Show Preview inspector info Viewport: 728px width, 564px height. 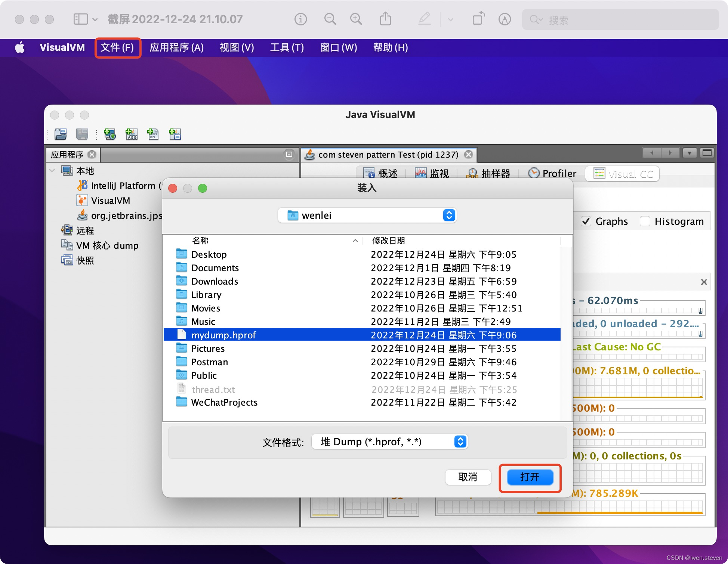pos(300,19)
